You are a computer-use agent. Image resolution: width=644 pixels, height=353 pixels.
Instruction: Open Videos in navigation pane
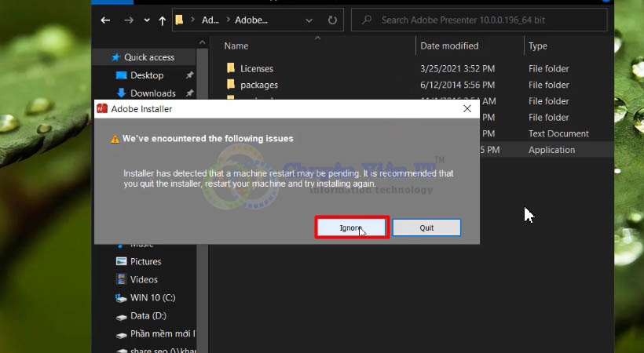tap(144, 279)
